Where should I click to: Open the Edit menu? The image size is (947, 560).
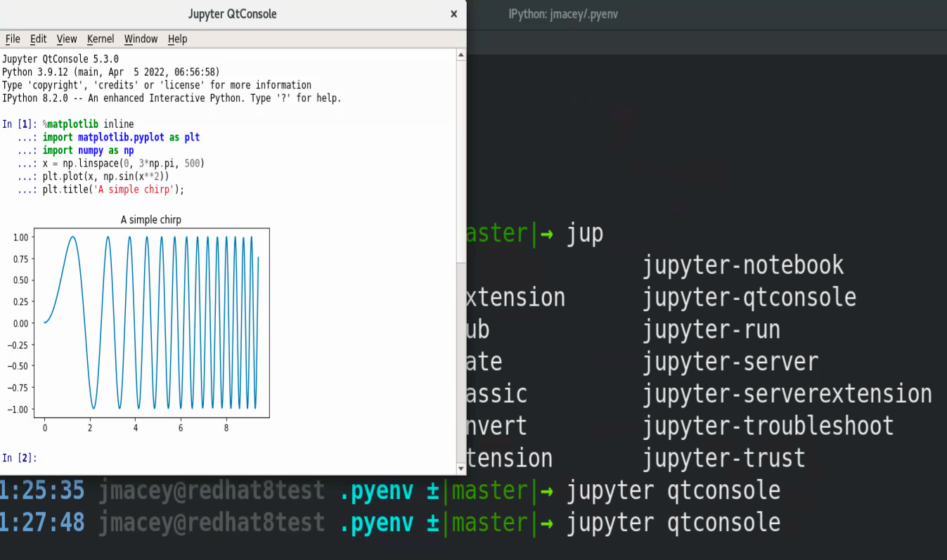click(38, 39)
